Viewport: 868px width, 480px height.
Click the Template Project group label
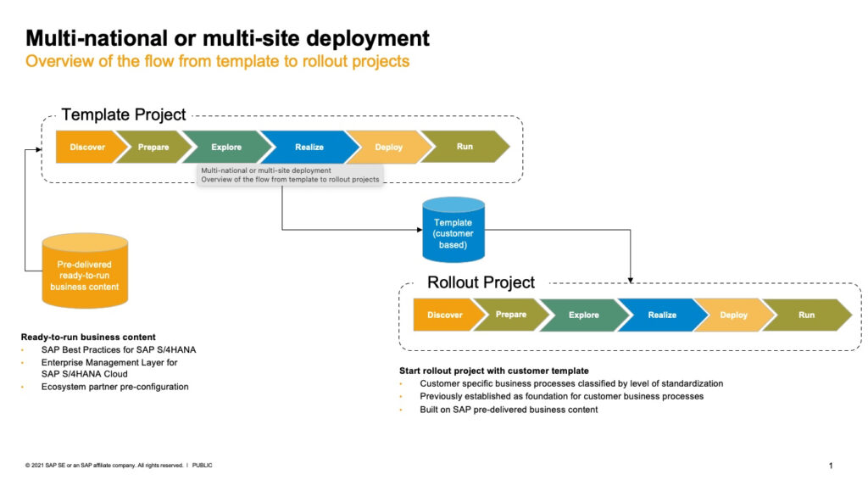coord(124,114)
